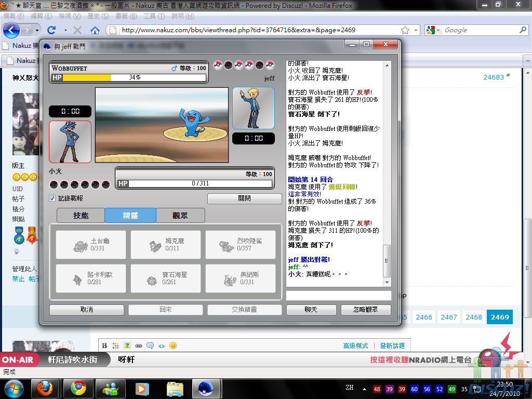Select the 路卡利歐 0/281 pokemon slot

(91, 278)
